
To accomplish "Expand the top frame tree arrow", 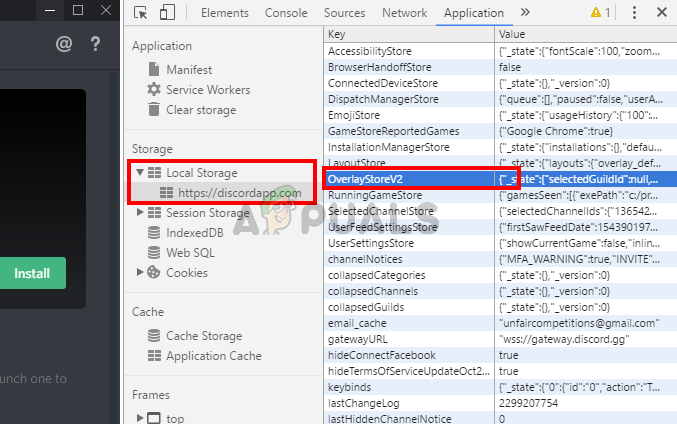I will coord(139,418).
